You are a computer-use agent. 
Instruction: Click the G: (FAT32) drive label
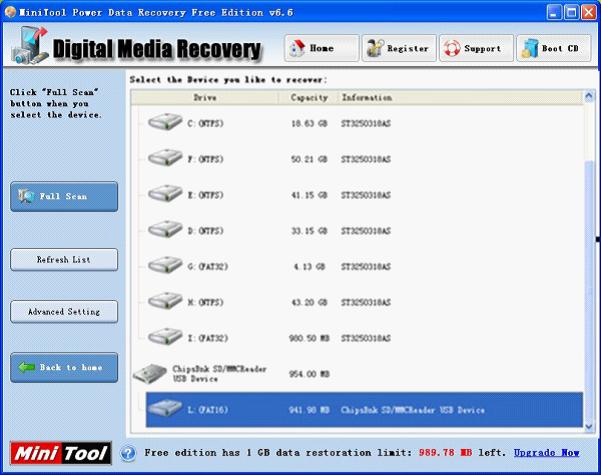pyautogui.click(x=208, y=266)
